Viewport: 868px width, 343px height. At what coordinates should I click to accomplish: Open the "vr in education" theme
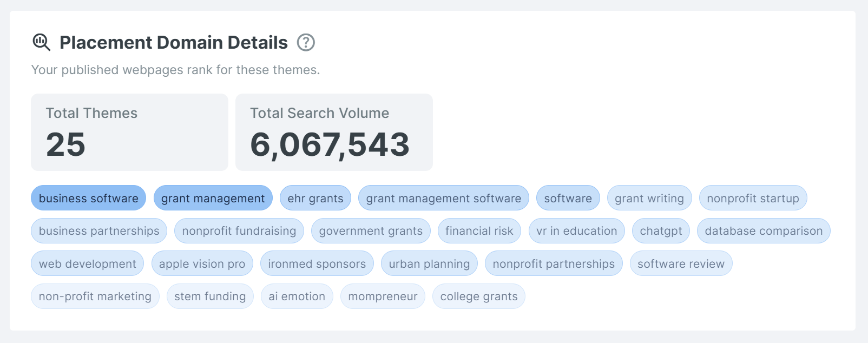click(576, 231)
